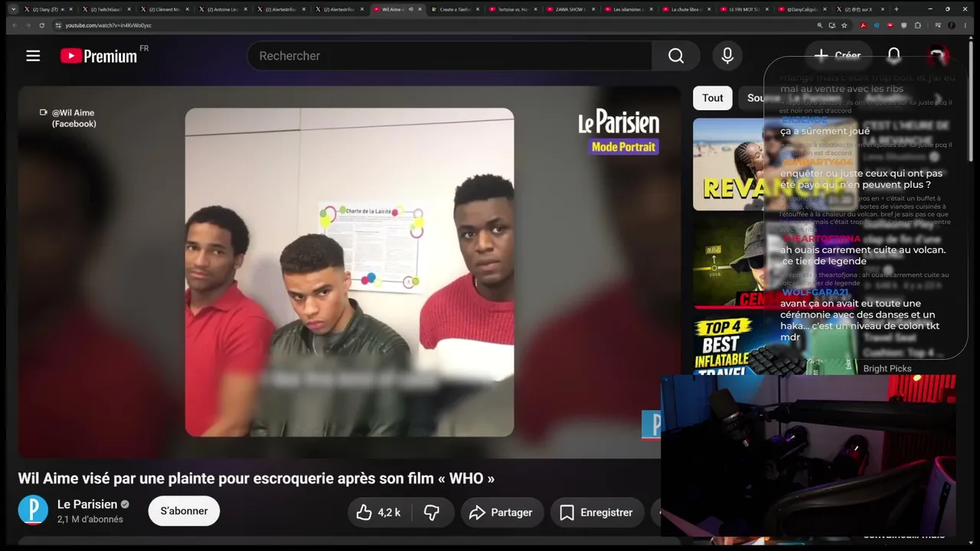Switch to Les islamistes tab

630,9
